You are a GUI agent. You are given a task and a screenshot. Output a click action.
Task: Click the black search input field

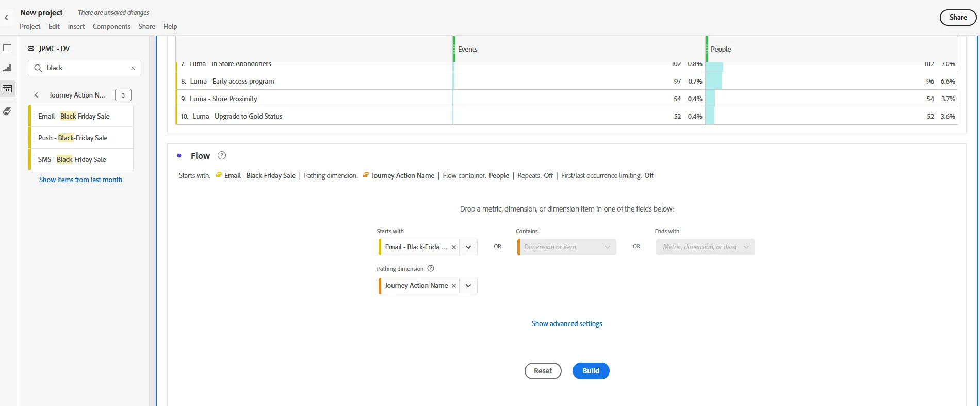pyautogui.click(x=85, y=68)
